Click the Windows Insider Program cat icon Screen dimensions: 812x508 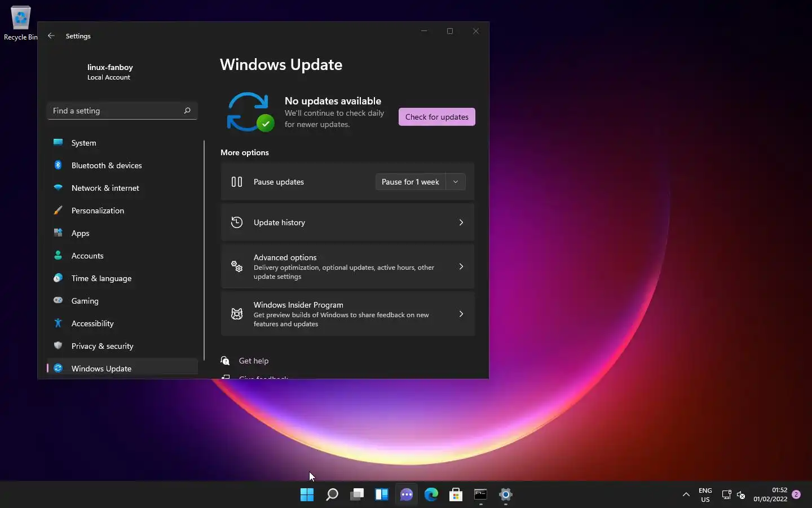point(237,314)
